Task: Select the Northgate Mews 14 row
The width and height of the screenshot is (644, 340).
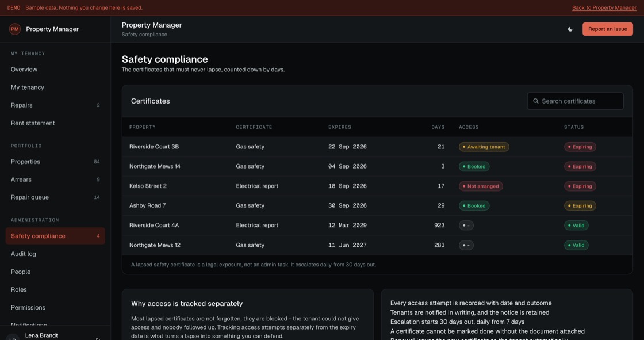Action: pyautogui.click(x=377, y=166)
